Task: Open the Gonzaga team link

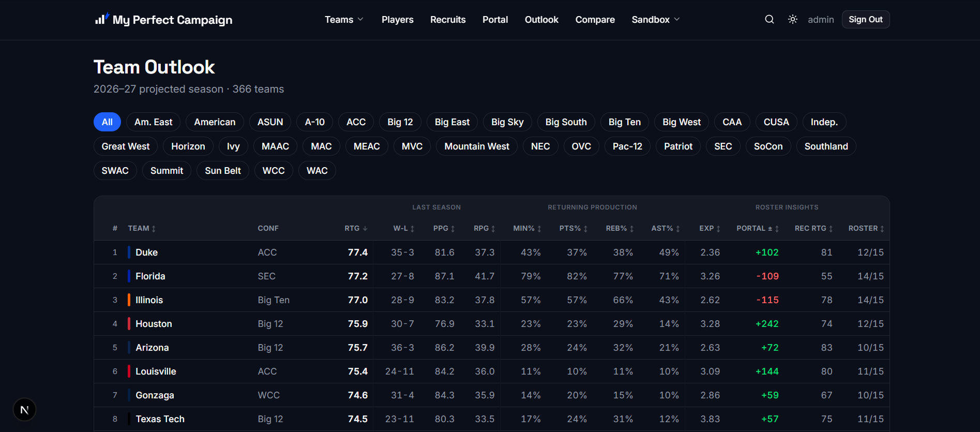Action: pos(155,395)
